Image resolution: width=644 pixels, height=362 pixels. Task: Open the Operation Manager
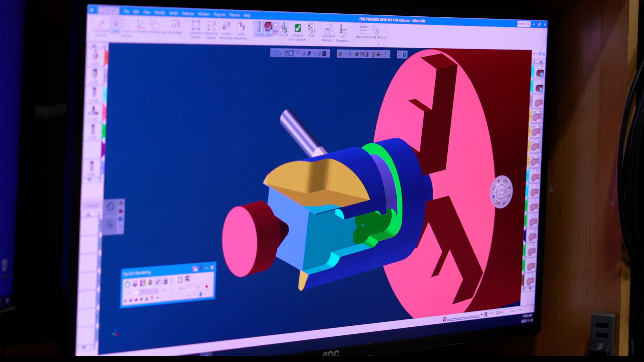click(x=328, y=33)
